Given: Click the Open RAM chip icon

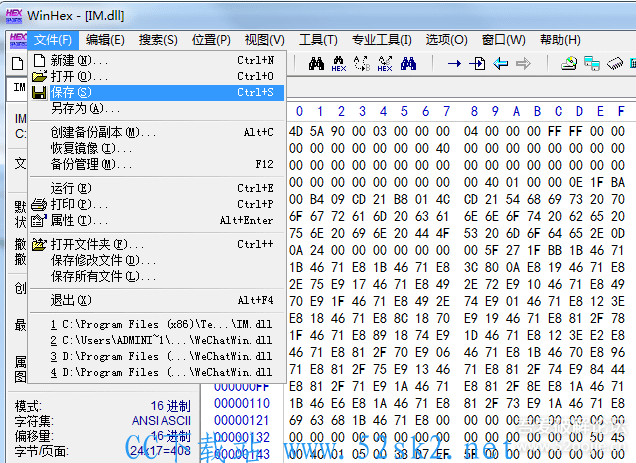Looking at the screenshot, I should coord(615,64).
